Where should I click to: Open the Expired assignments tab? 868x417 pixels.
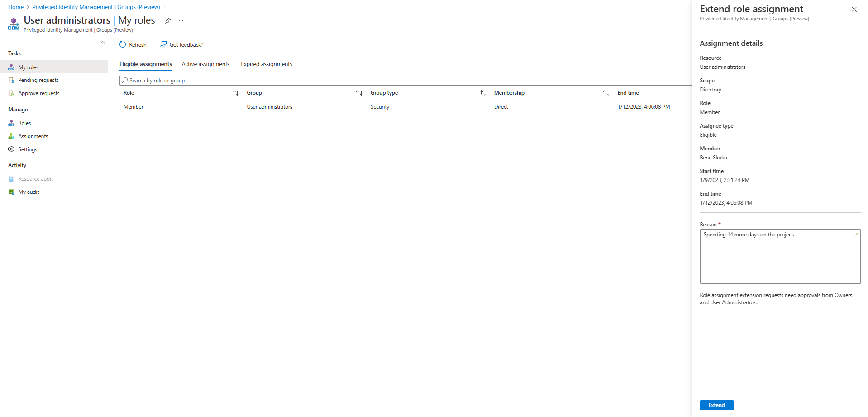pyautogui.click(x=267, y=64)
